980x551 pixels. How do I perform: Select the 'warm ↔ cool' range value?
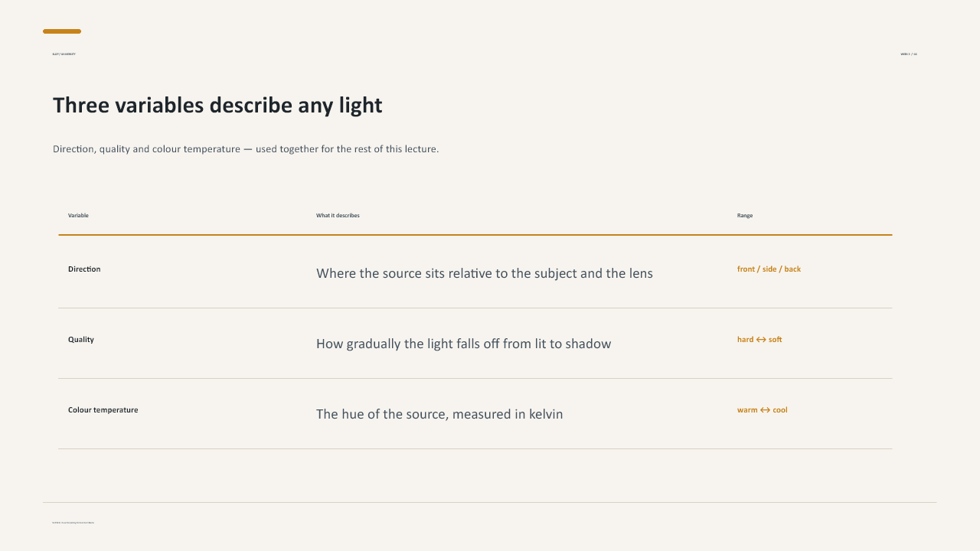763,410
